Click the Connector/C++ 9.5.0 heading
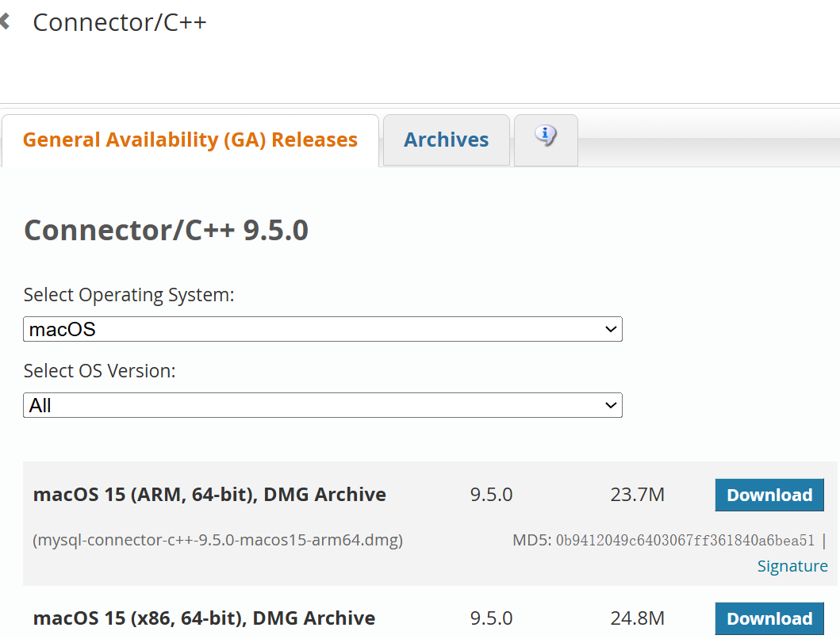840x639 pixels. click(168, 230)
